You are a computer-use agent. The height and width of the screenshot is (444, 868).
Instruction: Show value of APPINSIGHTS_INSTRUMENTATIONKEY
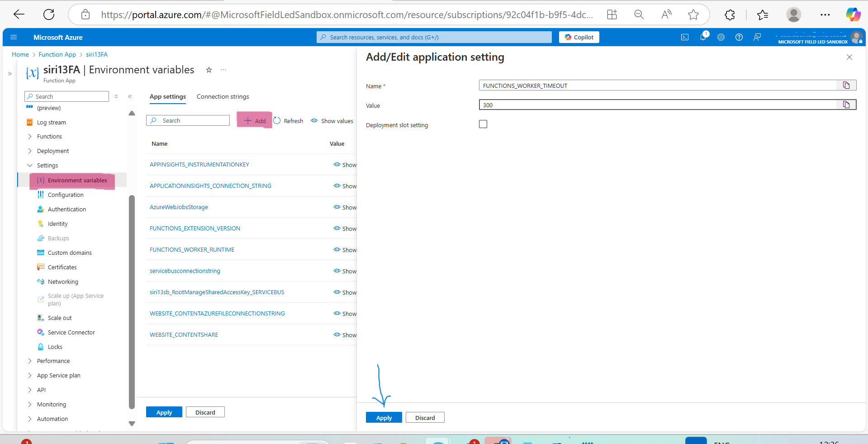click(x=345, y=165)
